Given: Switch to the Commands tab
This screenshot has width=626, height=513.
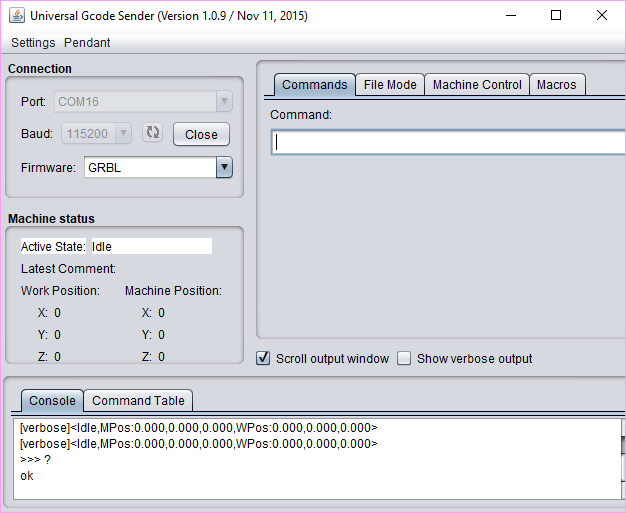Looking at the screenshot, I should pos(315,85).
